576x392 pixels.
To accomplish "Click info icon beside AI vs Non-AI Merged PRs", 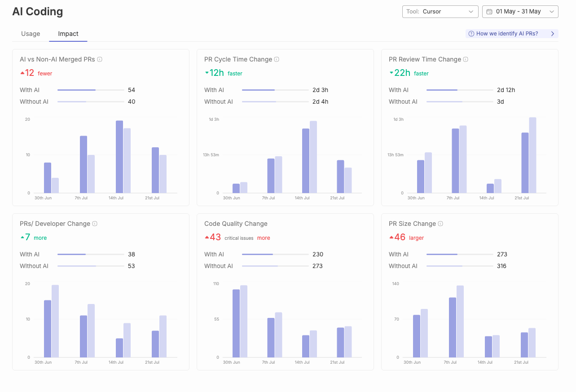I will (100, 59).
